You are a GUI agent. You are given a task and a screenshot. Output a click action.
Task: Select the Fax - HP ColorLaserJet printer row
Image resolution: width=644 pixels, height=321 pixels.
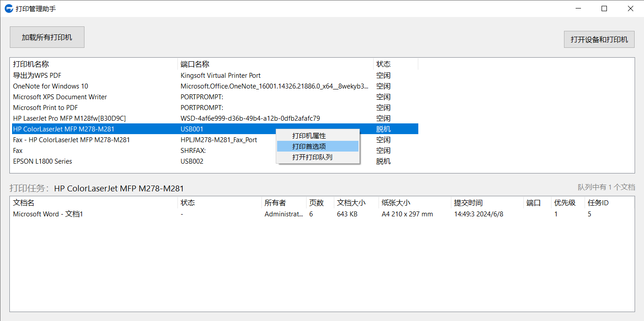point(214,140)
